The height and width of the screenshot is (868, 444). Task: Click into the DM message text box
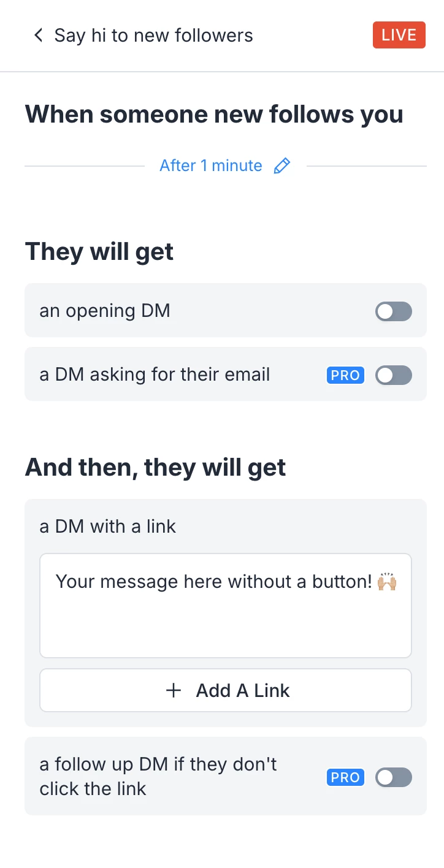click(225, 619)
